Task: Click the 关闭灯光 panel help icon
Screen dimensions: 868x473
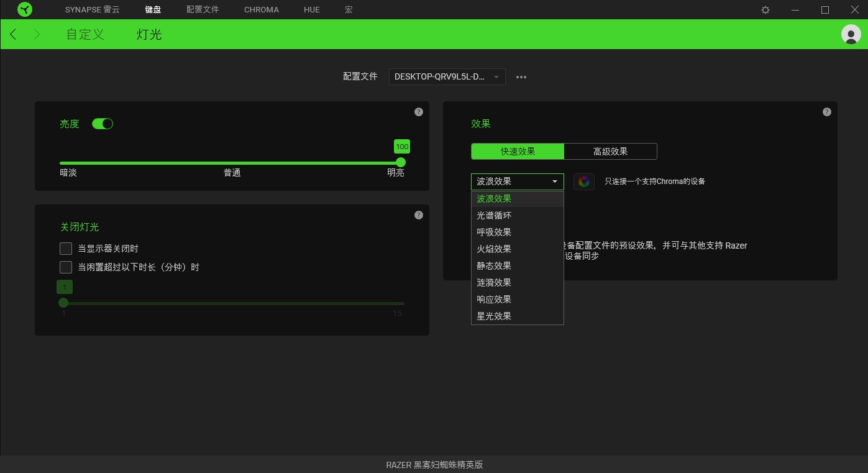Action: pyautogui.click(x=419, y=214)
